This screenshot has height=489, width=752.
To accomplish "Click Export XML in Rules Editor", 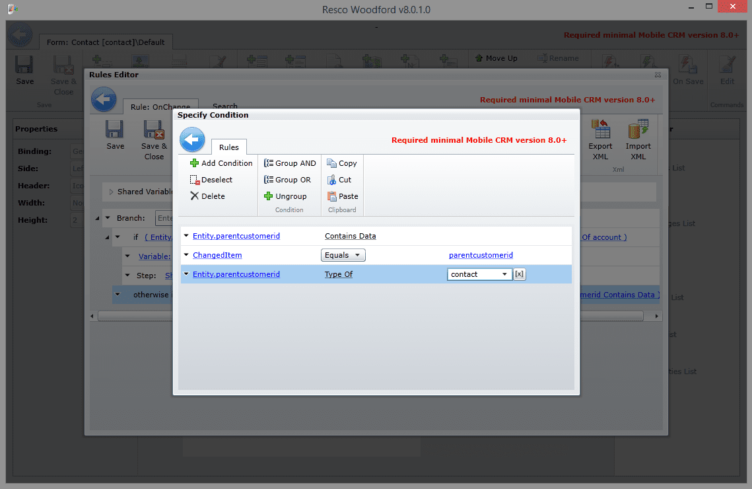I will coord(600,139).
